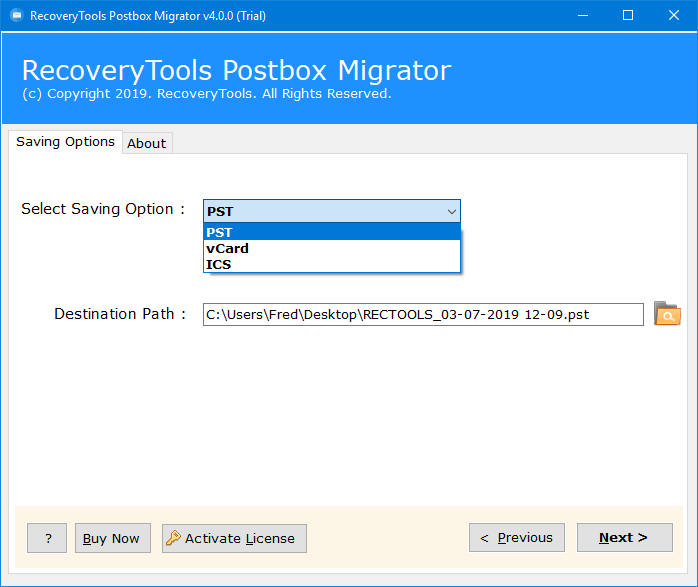The height and width of the screenshot is (587, 698).
Task: Click the app icon in the title bar
Action: point(17,16)
